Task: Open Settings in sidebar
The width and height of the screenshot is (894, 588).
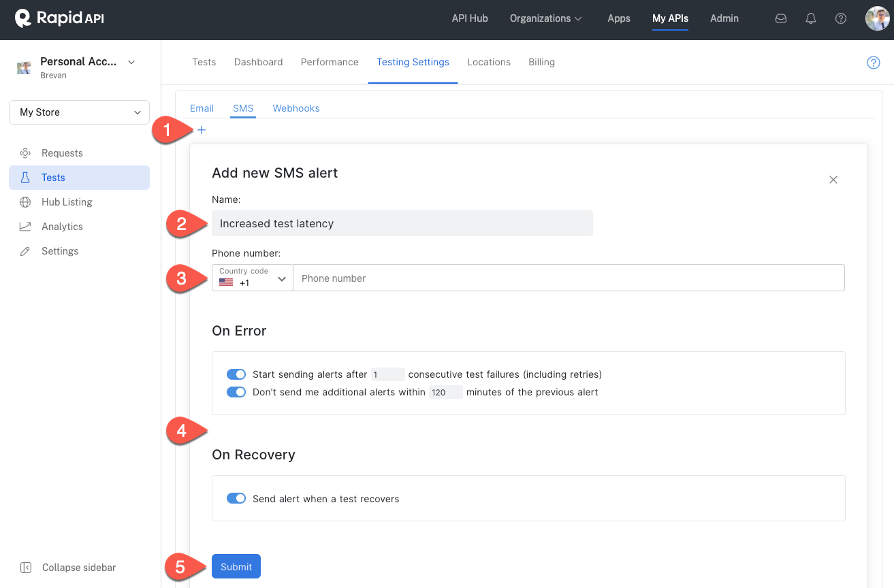Action: [60, 251]
